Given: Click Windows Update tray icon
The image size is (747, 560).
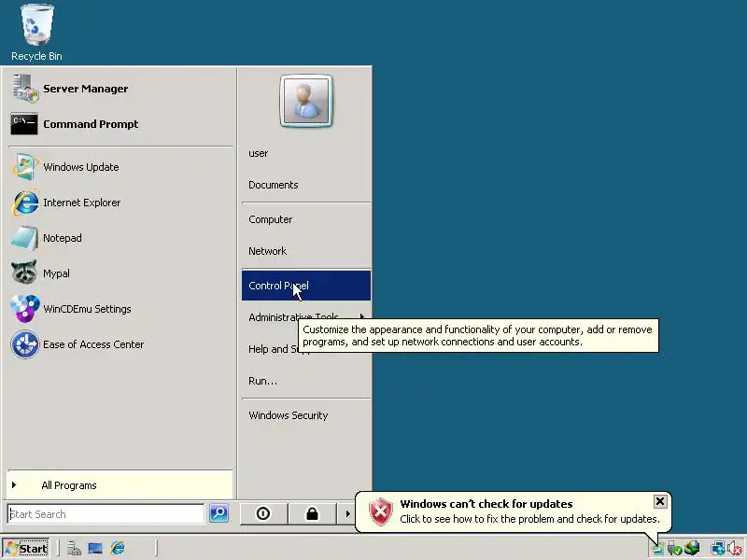Looking at the screenshot, I should click(658, 549).
